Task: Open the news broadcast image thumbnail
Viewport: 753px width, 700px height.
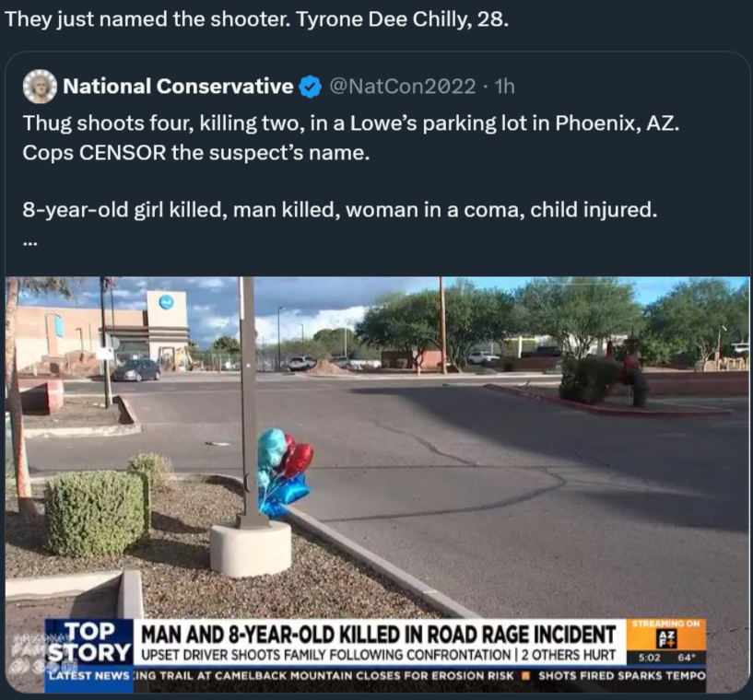Action: pos(378,484)
